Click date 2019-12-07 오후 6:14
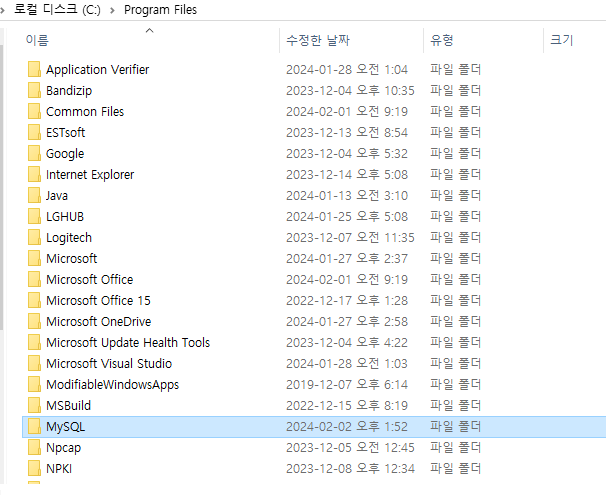606x495 pixels. (347, 384)
